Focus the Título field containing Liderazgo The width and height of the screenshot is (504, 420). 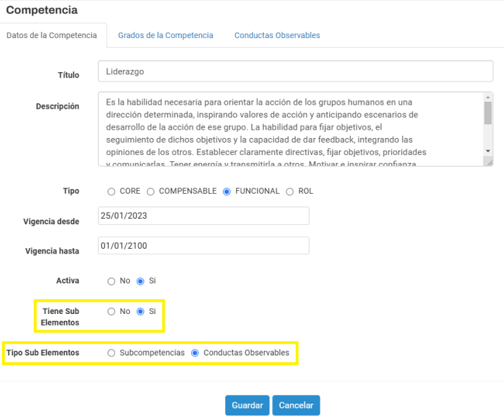point(295,71)
